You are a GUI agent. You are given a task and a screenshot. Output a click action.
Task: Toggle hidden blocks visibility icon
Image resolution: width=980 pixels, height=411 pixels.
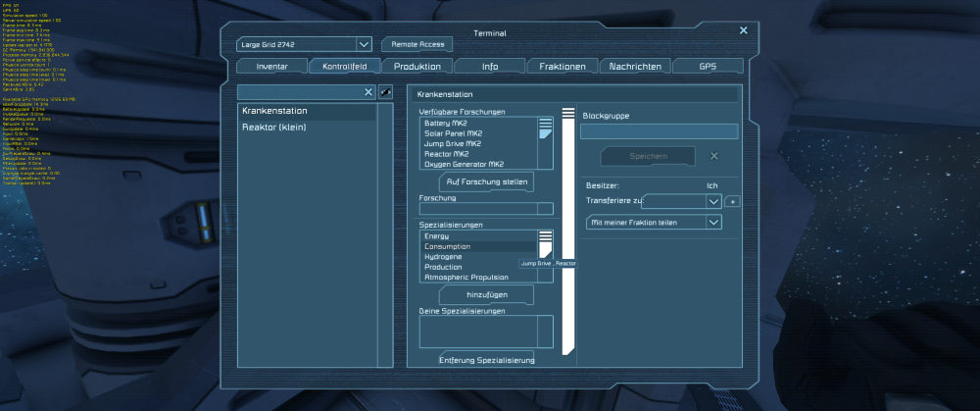click(385, 92)
